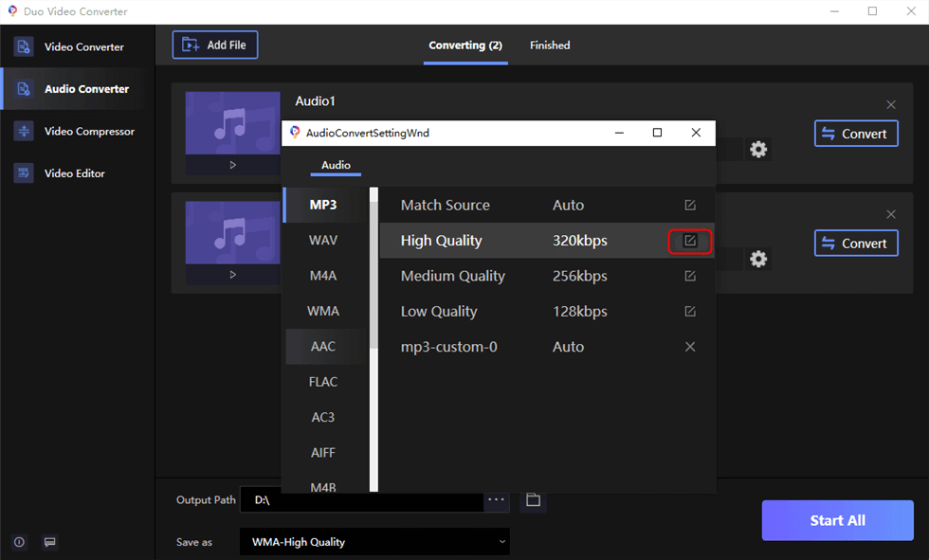Open Video Converter in the sidebar
This screenshot has width=929, height=560.
click(x=78, y=46)
